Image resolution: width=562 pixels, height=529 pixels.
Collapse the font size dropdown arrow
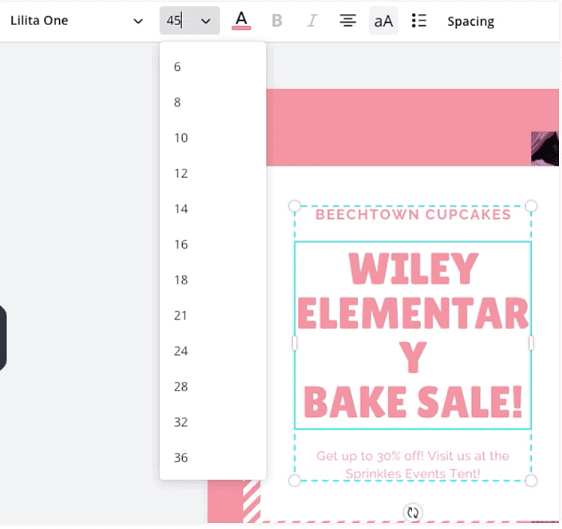(x=206, y=21)
